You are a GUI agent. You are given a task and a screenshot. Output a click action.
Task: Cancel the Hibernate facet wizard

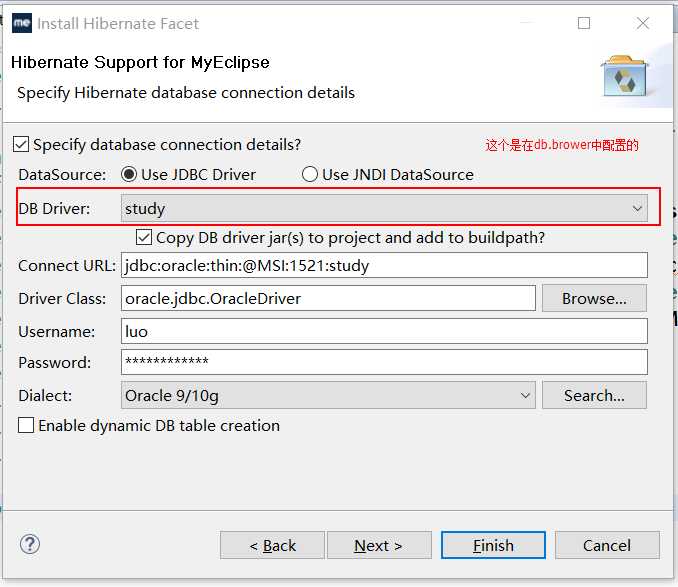pos(607,545)
